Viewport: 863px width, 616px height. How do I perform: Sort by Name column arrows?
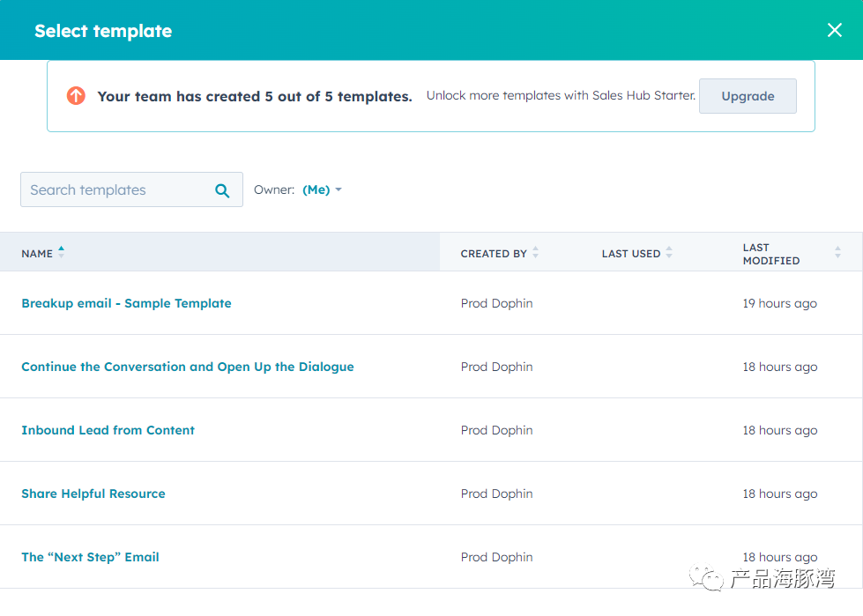click(61, 252)
